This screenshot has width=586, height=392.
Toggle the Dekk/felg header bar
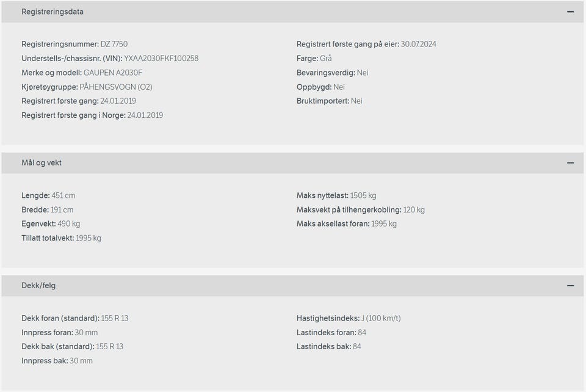(292, 286)
